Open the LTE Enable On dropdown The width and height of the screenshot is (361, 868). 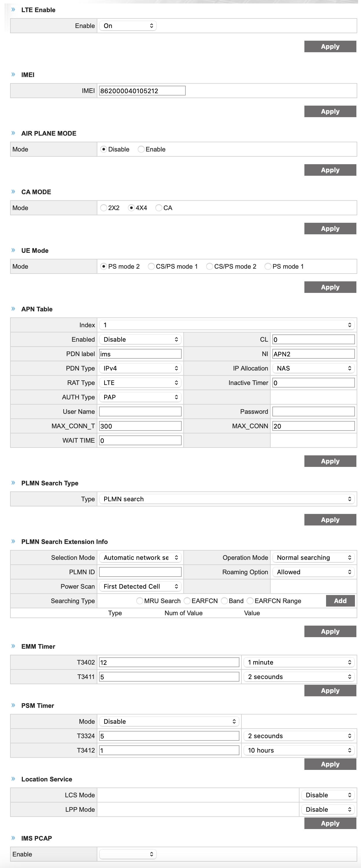128,26
